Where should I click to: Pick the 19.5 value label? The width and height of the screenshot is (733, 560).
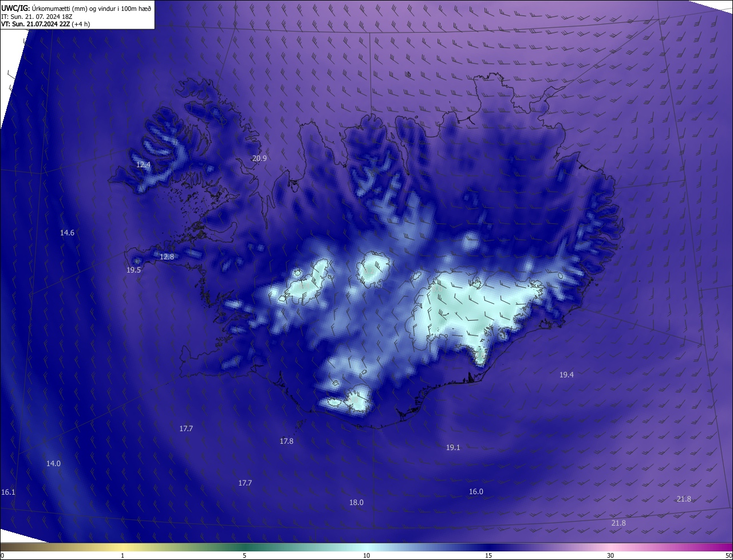tap(133, 270)
